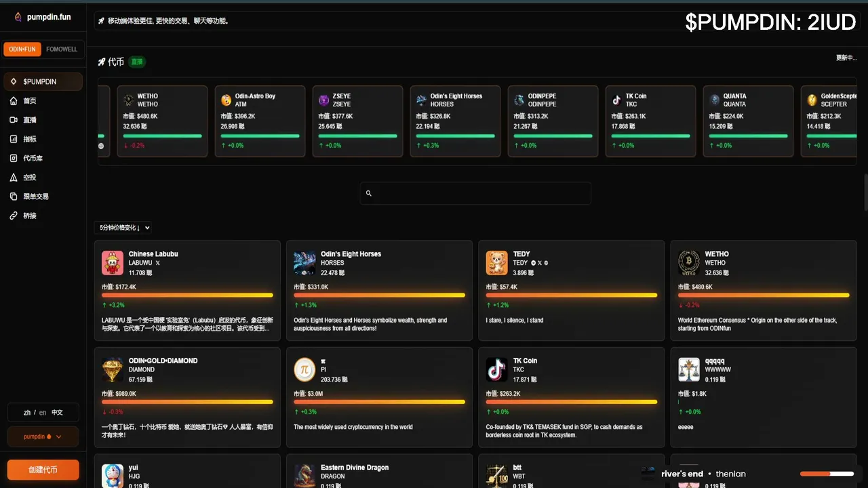Screen dimensions: 868x488
Task: Click the TK Coin TikTok image in grid
Action: (x=497, y=369)
